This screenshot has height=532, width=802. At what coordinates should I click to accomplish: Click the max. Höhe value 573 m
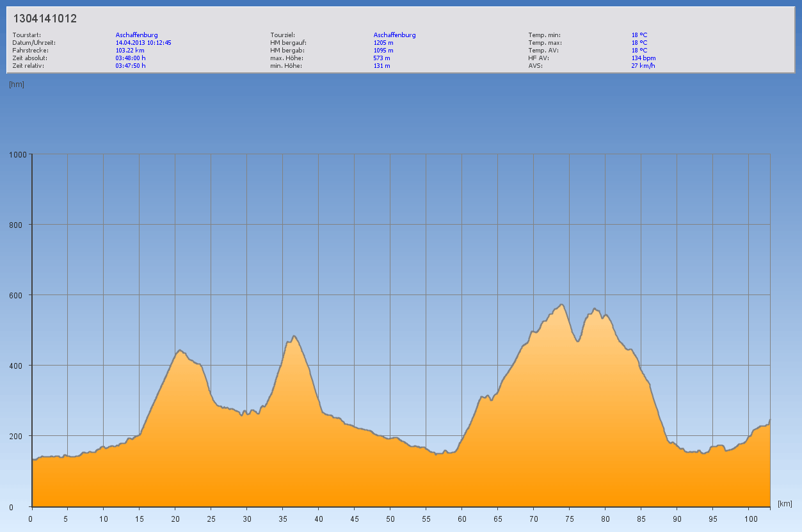click(381, 58)
